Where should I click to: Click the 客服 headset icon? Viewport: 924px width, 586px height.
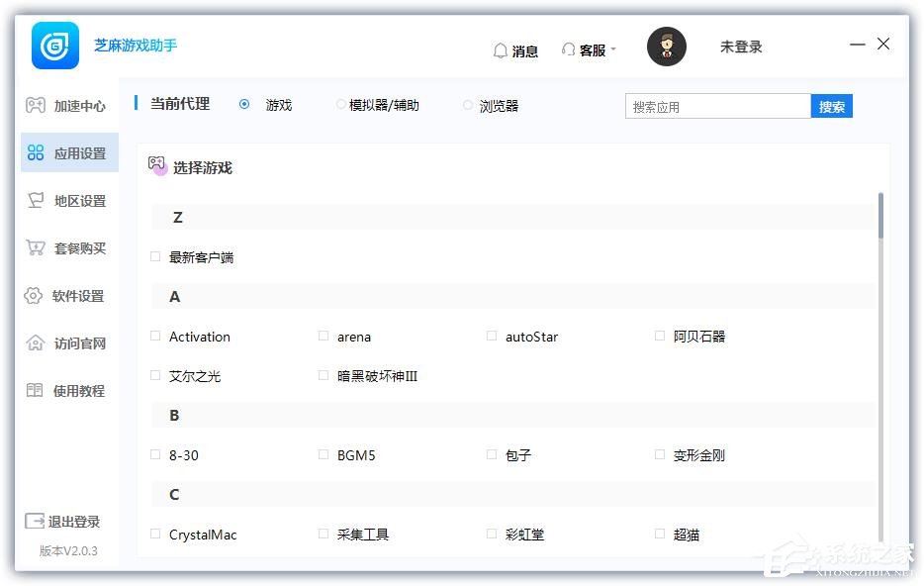568,49
